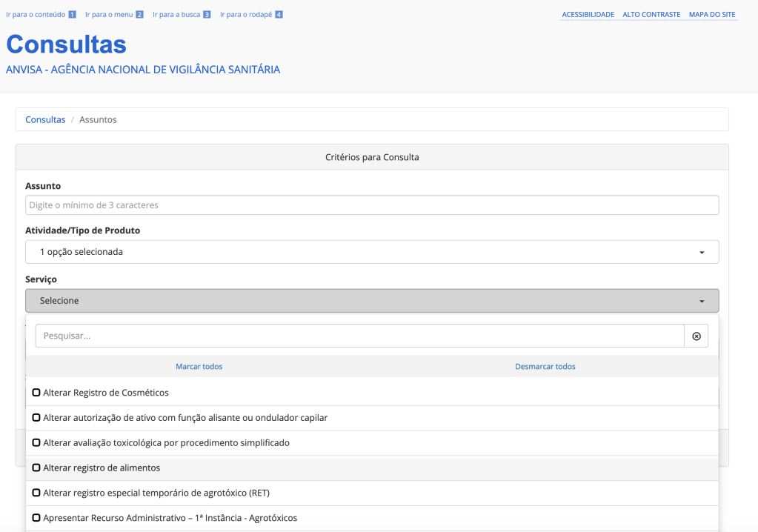Go to Consultas breadcrumb link

click(x=45, y=120)
